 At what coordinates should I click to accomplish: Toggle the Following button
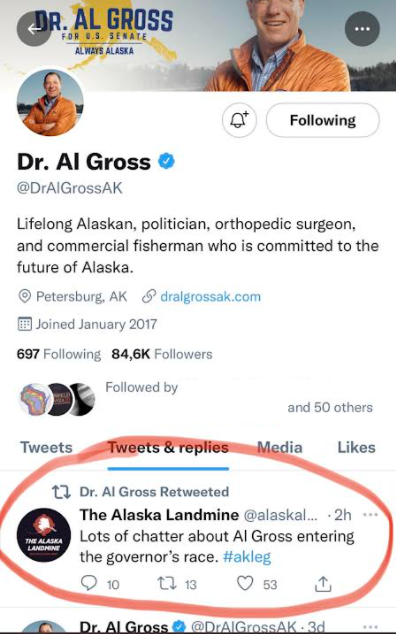(322, 120)
